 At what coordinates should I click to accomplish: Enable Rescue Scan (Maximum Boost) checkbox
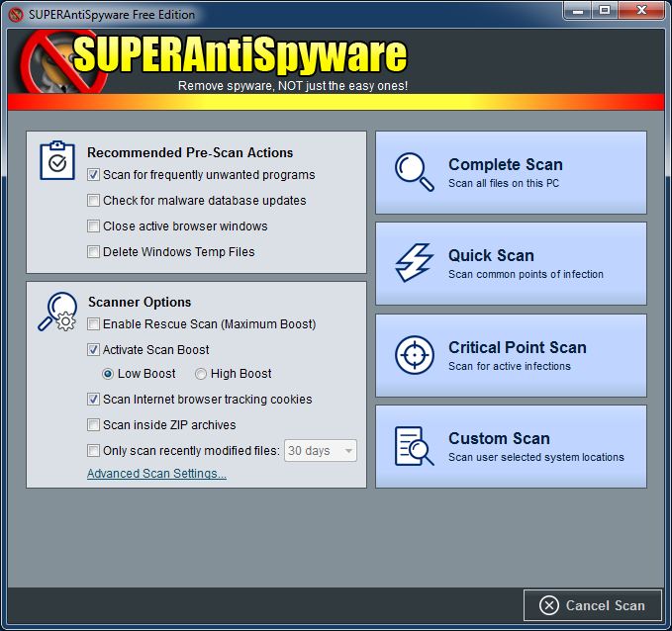[x=93, y=323]
